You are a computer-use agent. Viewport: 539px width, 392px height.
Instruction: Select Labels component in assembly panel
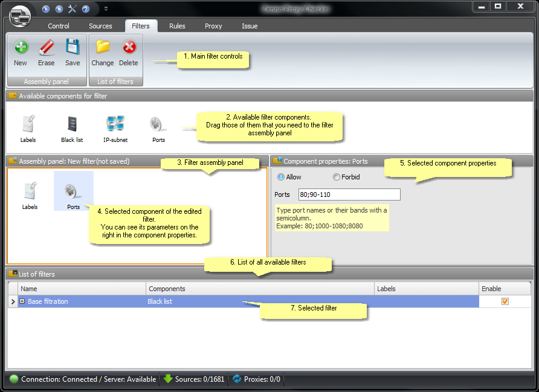(30, 192)
